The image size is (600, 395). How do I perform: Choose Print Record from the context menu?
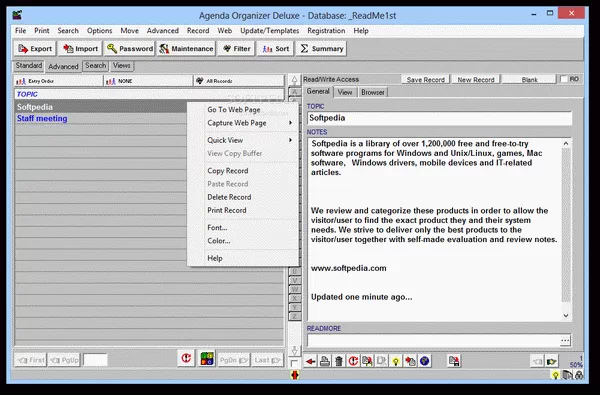[243, 210]
